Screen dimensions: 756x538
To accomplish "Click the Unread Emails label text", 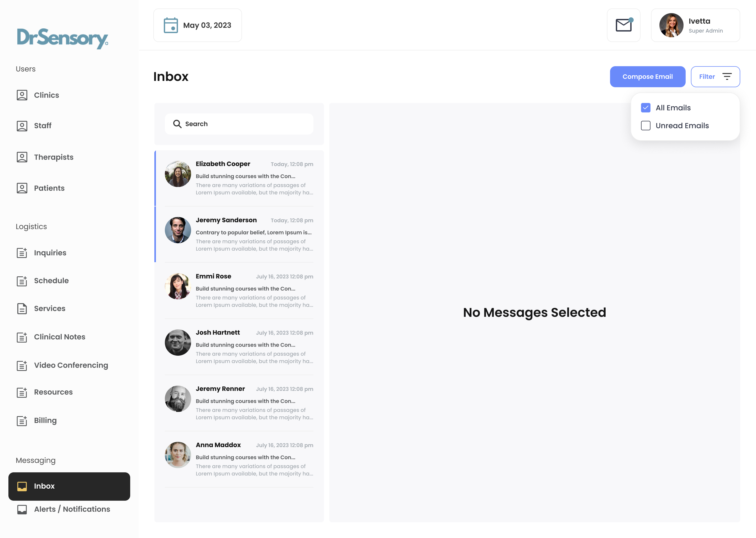I will coord(682,126).
